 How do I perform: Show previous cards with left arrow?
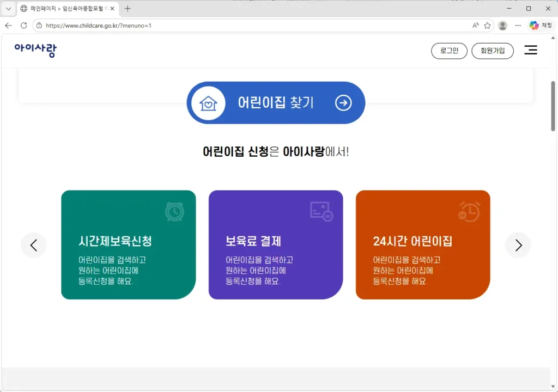(34, 245)
